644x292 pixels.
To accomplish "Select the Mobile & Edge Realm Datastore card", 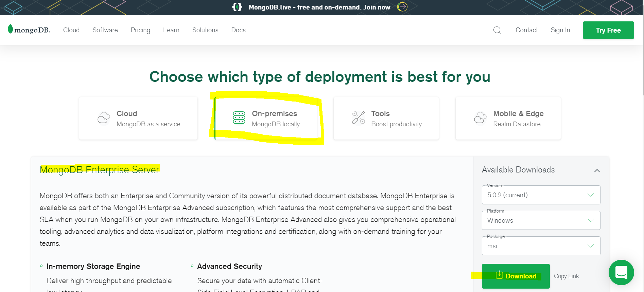I will point(508,118).
